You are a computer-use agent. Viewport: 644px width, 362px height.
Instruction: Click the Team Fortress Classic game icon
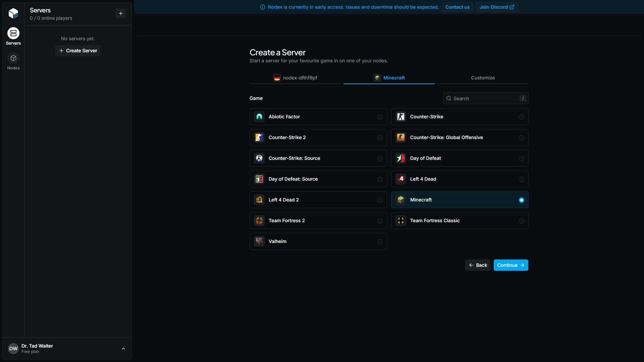tap(401, 221)
